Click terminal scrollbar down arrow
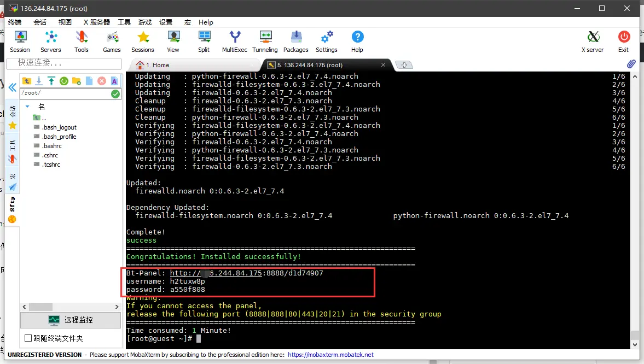Viewport: 644px width, 364px height. pos(635,345)
